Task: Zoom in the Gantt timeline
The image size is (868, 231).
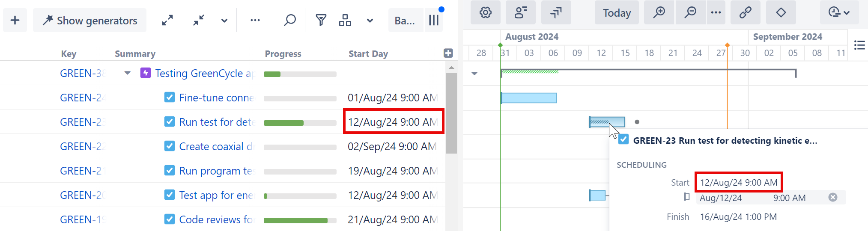Action: (x=659, y=12)
